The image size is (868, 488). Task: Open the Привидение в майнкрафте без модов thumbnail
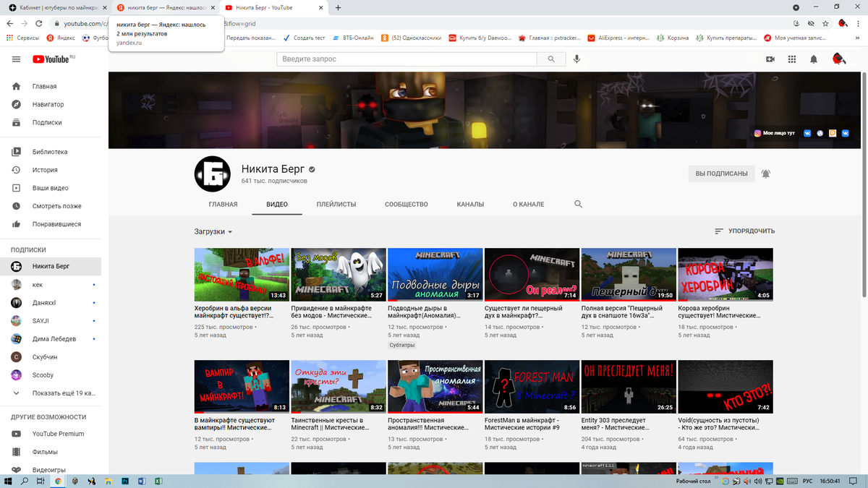point(338,275)
